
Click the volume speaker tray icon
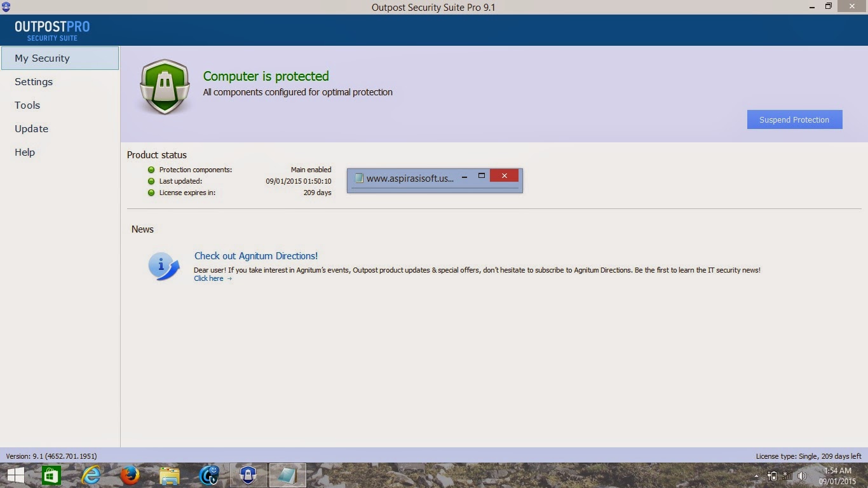(x=802, y=476)
